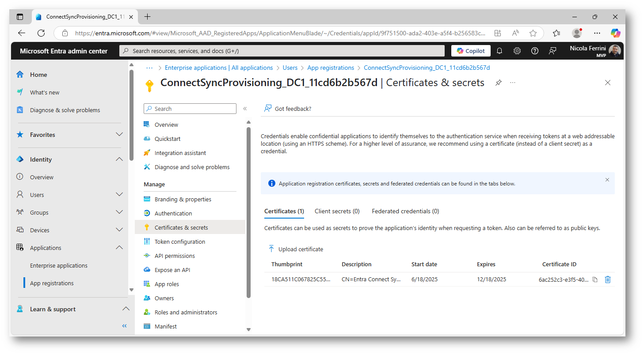Open App registrations breadcrumb link
644x355 pixels.
[331, 68]
